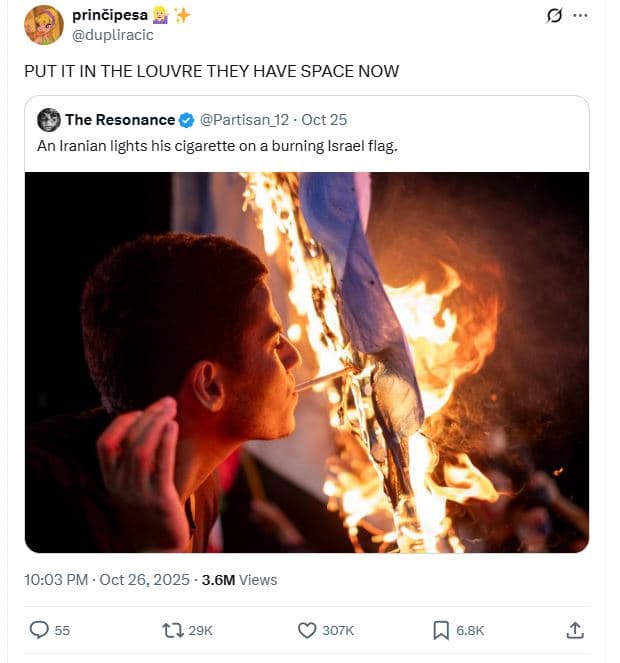
Task: Click the blue verified badge on The Resonance
Action: [186, 120]
